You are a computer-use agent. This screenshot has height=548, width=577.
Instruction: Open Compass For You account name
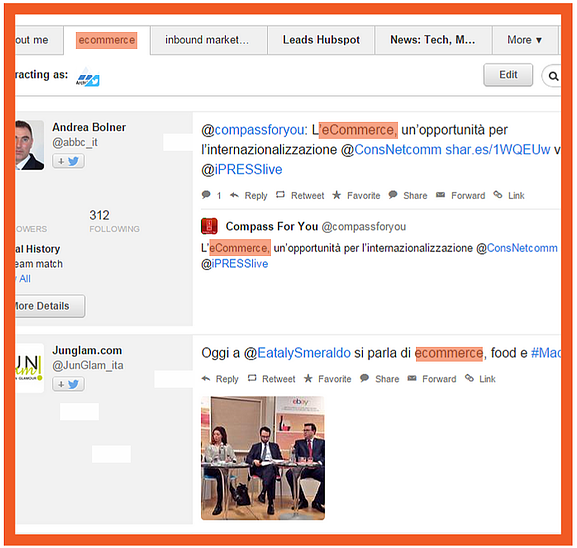272,226
